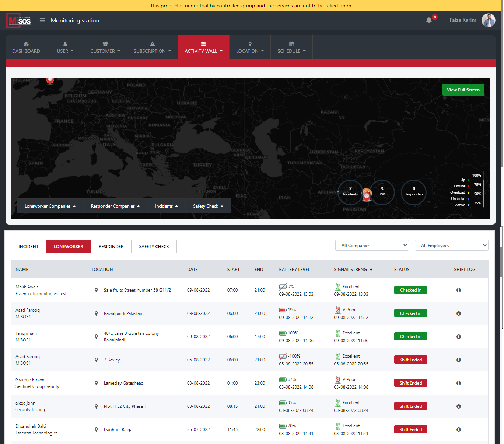504x444 pixels.
Task: Open the hamburger menu icon
Action: [42, 21]
